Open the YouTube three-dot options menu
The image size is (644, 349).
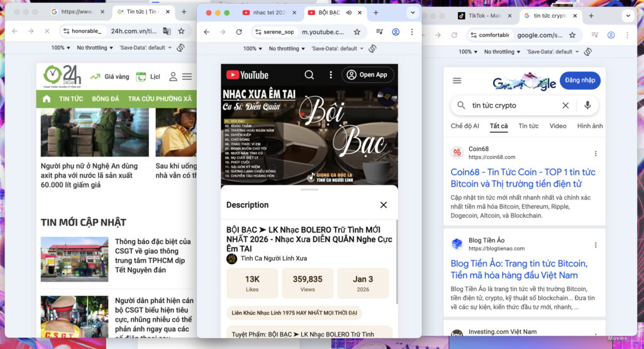click(331, 75)
